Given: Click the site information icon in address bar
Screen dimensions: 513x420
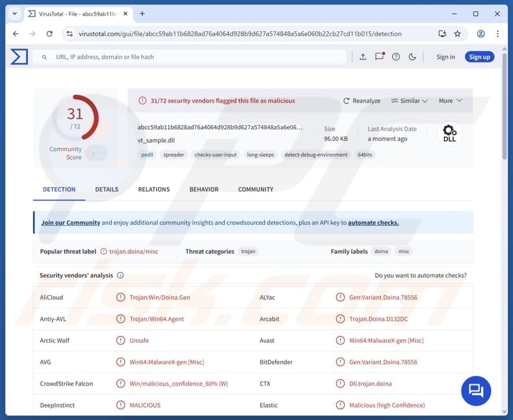Looking at the screenshot, I should pos(69,34).
